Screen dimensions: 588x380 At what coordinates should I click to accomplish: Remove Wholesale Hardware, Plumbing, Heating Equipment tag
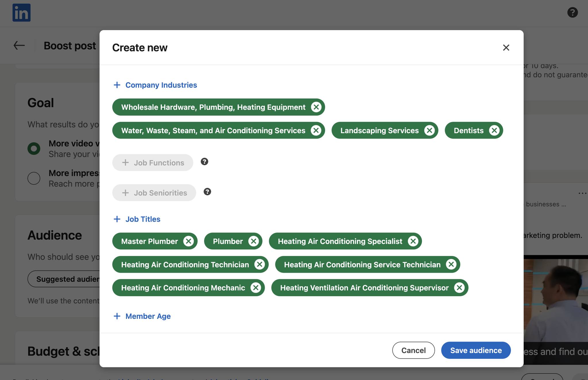[316, 107]
